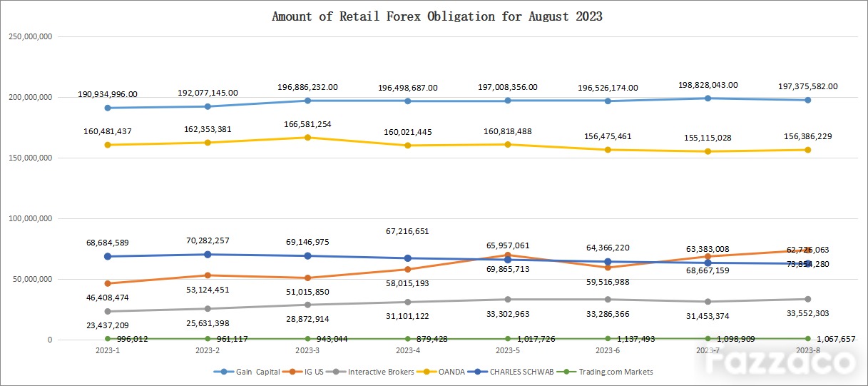868x386 pixels.
Task: Choose the IG US value 69,865,713
Action: point(508,270)
